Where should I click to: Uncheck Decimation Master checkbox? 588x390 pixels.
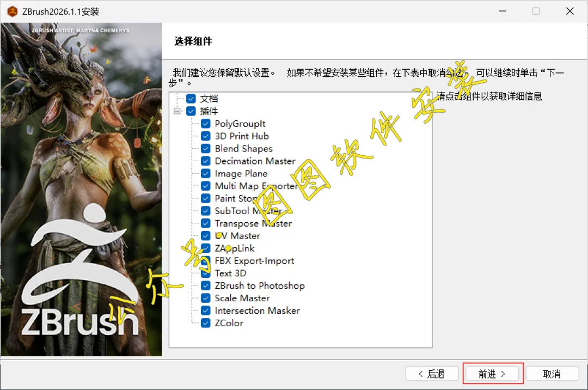[205, 161]
